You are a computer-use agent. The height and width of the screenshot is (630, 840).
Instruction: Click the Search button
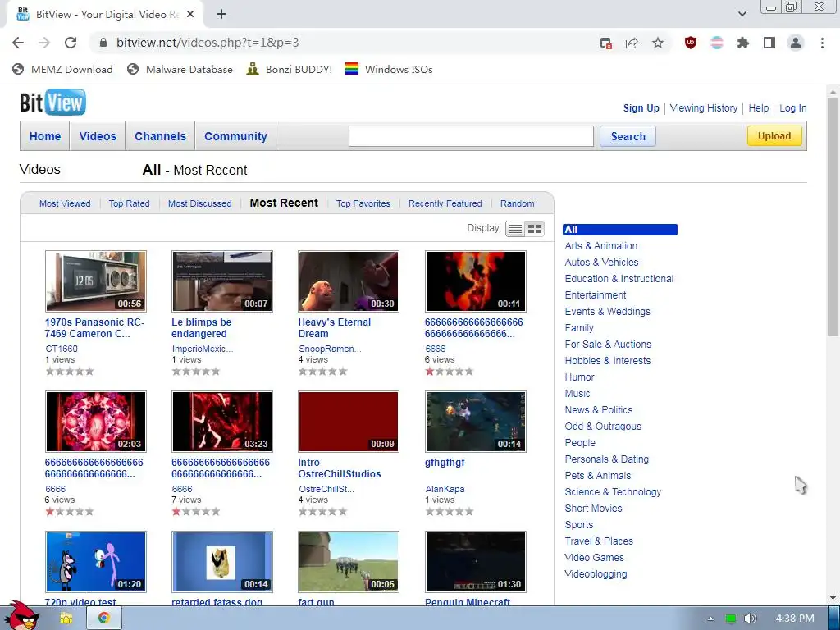pos(628,136)
